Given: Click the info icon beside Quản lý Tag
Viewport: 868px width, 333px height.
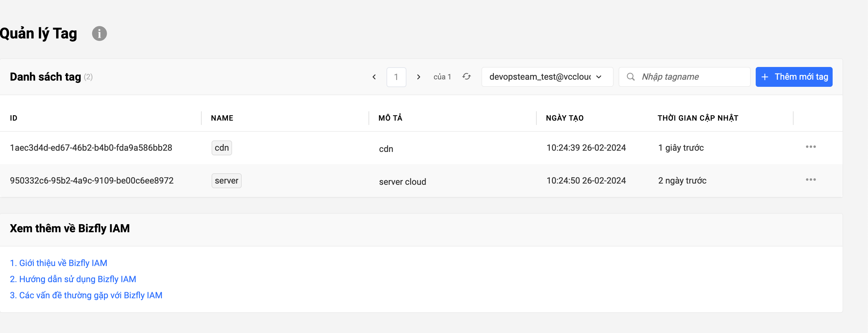Looking at the screenshot, I should click(99, 34).
